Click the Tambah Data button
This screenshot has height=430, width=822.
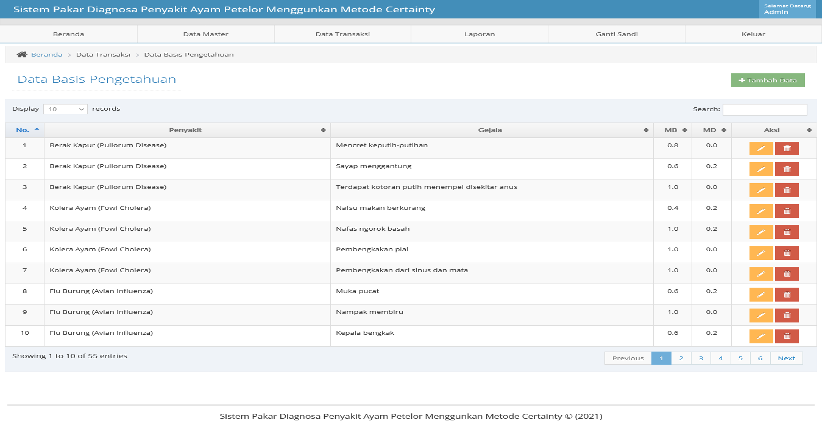click(767, 80)
